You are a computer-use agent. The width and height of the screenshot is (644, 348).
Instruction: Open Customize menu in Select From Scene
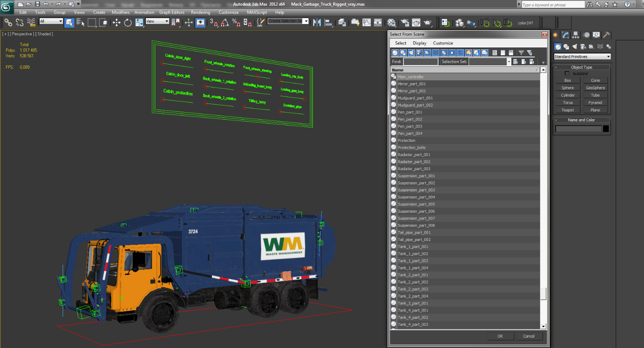pyautogui.click(x=443, y=43)
